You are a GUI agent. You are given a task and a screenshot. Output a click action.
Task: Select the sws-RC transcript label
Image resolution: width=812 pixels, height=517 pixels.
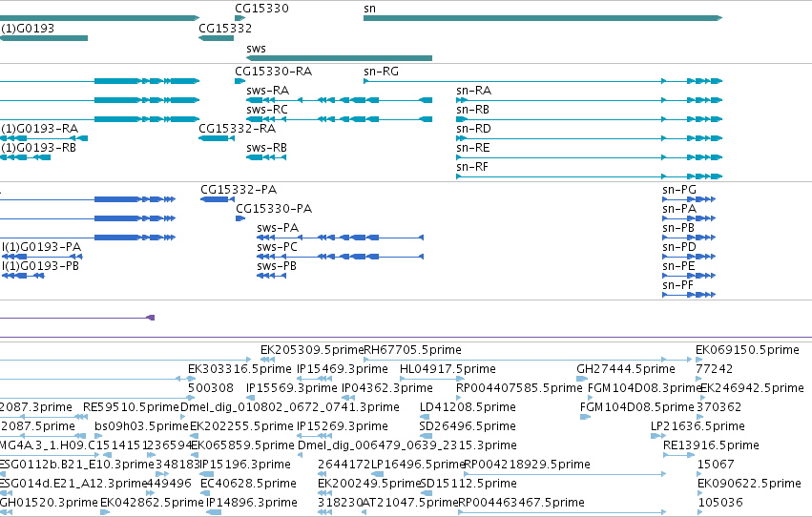point(267,110)
